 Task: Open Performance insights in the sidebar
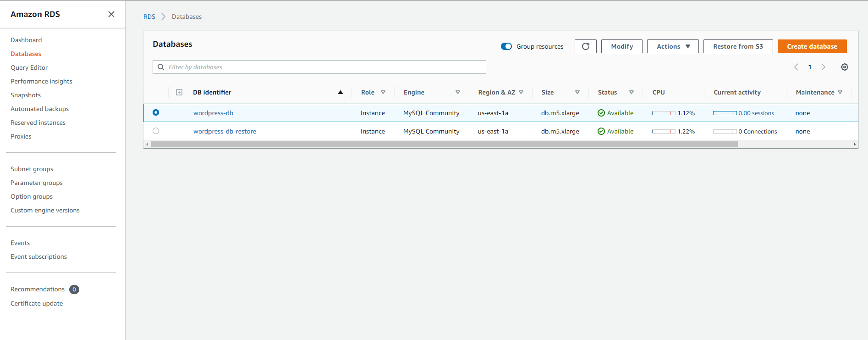coord(41,81)
